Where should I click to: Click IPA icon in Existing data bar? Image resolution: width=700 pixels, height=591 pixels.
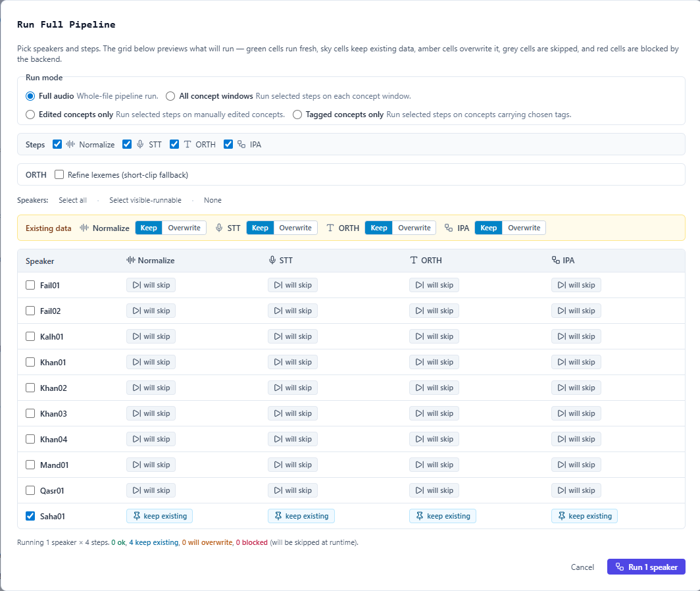[449, 228]
